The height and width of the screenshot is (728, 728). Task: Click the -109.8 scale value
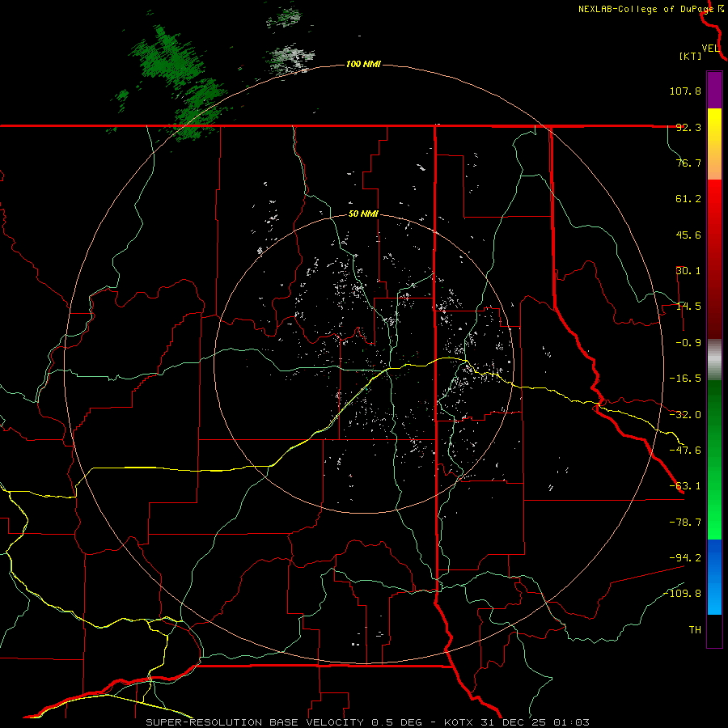pos(682,594)
